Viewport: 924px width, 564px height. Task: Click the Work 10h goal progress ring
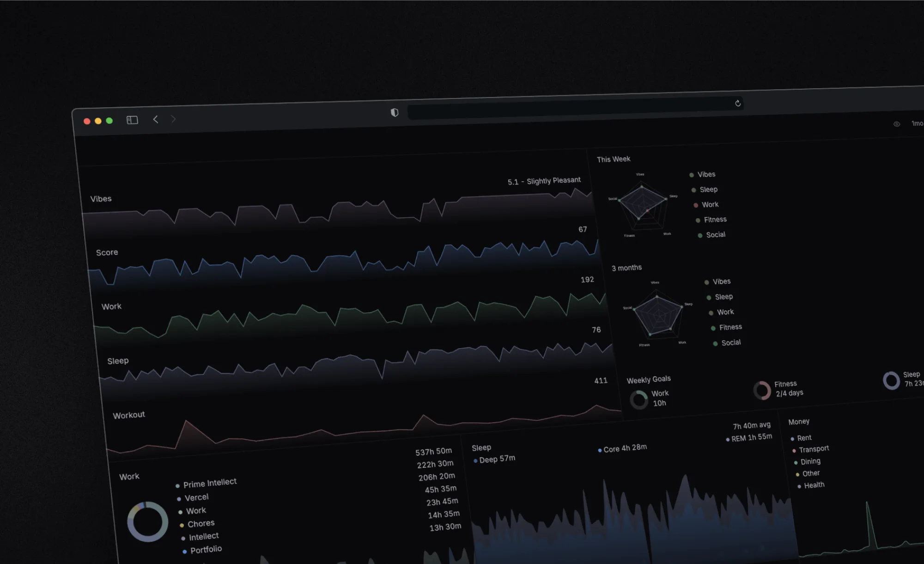tap(639, 400)
